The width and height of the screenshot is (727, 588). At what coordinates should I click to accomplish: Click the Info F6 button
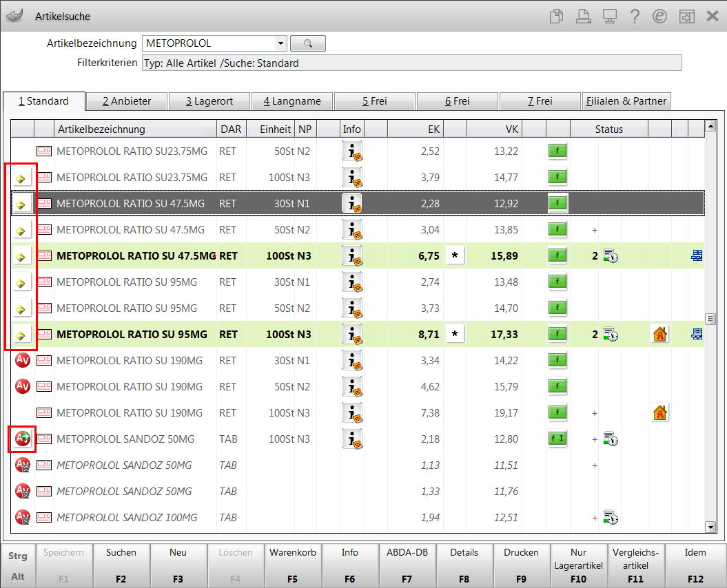point(349,565)
